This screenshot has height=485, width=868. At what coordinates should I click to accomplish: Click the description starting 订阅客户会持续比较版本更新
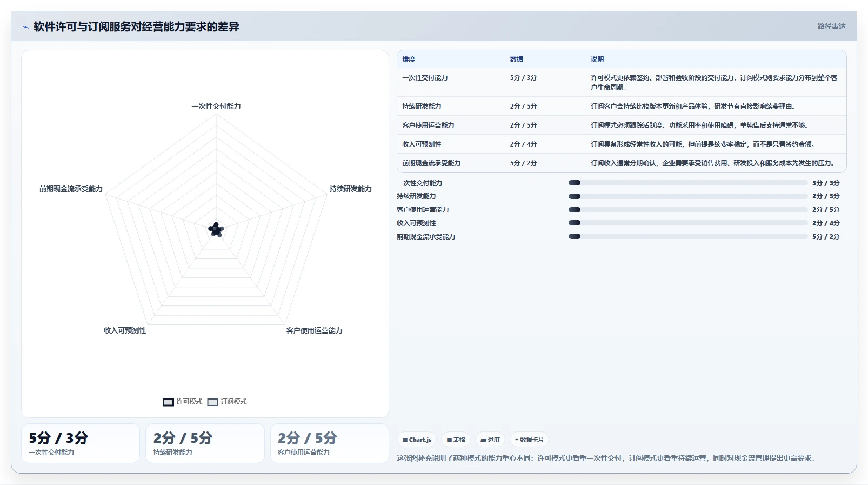693,107
